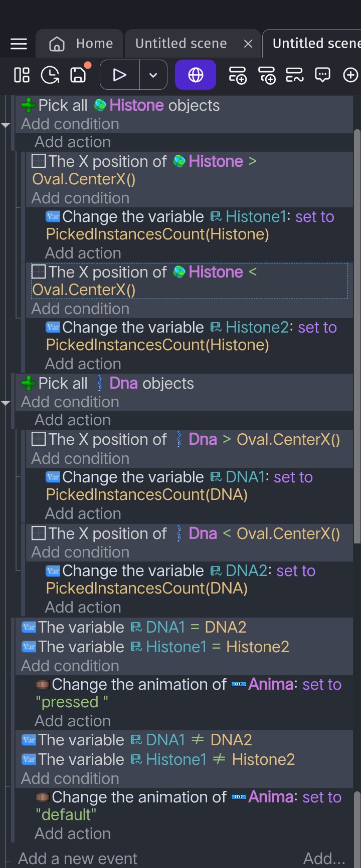This screenshot has width=361, height=868.
Task: Add a new event toolbar icon
Action: [x=237, y=75]
